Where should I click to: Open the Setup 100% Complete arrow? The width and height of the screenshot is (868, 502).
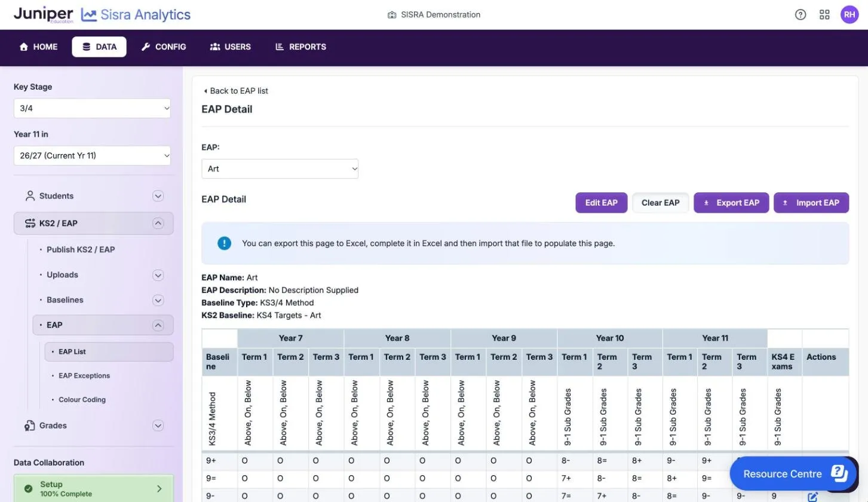[159, 489]
